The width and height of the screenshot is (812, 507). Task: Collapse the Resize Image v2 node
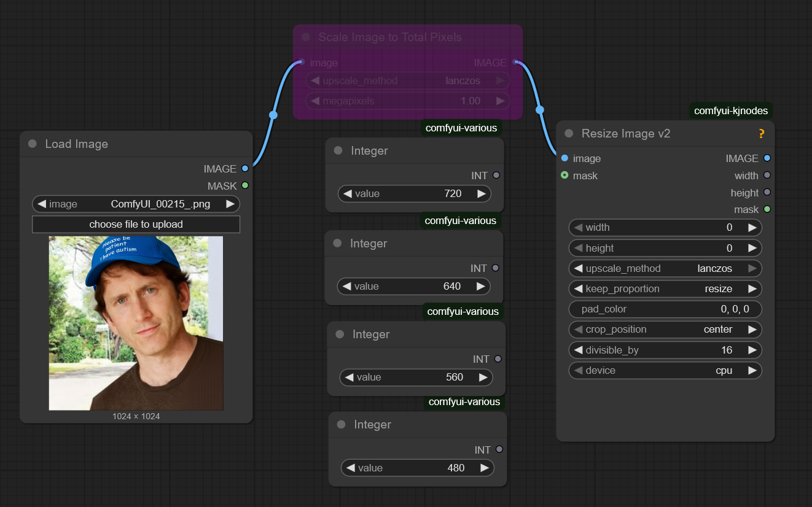pos(569,133)
